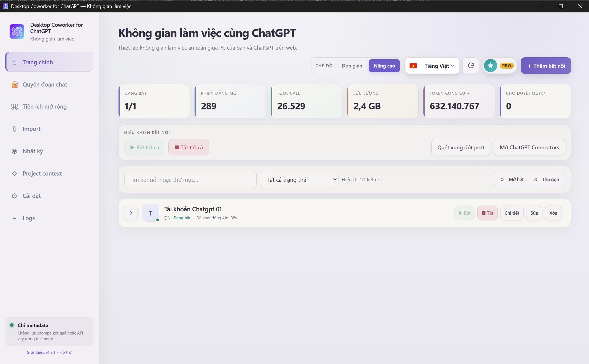
Task: Click the Đang bật status text
Action: [x=182, y=218]
